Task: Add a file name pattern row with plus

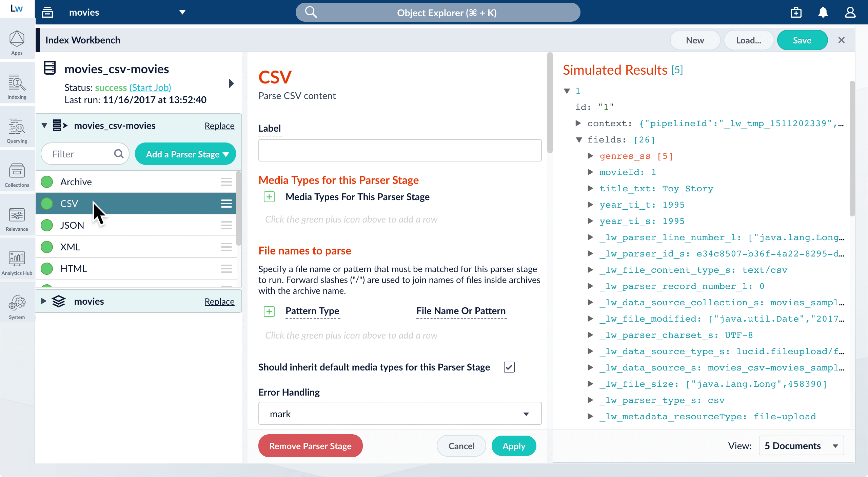Action: tap(269, 311)
